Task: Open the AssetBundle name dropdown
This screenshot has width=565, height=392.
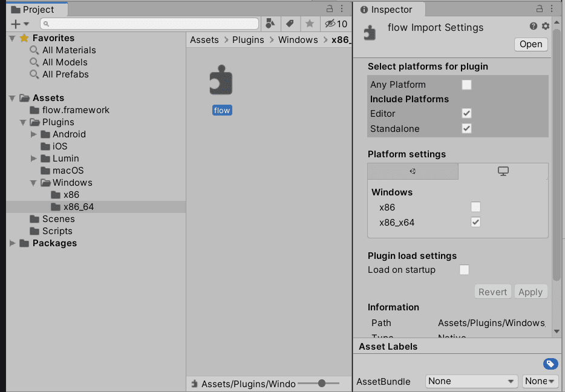Action: tap(471, 381)
